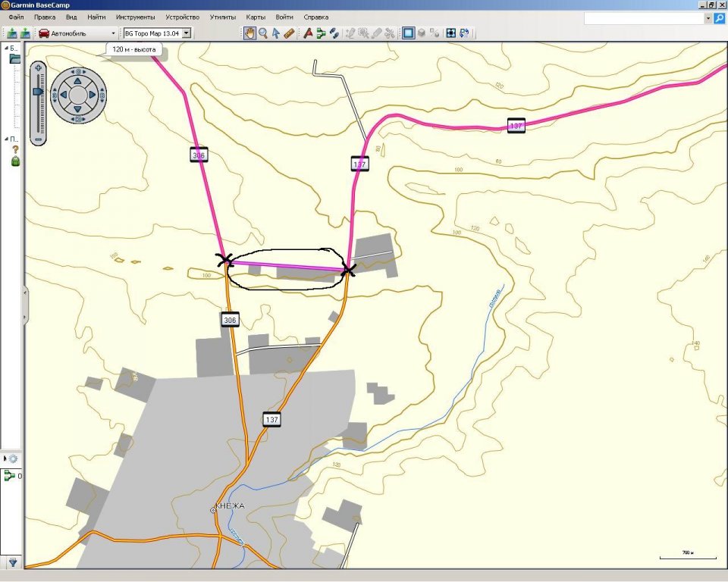This screenshot has width=728, height=582.
Task: Select the New Track footprints tool
Action: pyautogui.click(x=334, y=33)
